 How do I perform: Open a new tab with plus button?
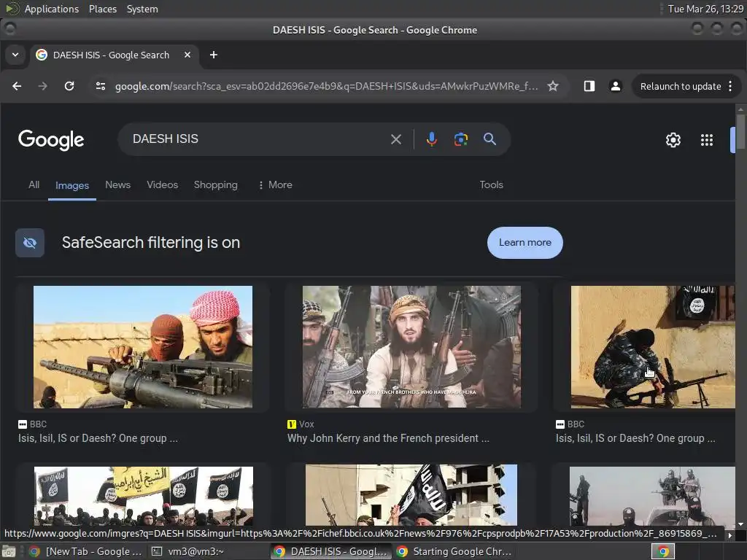click(x=214, y=55)
